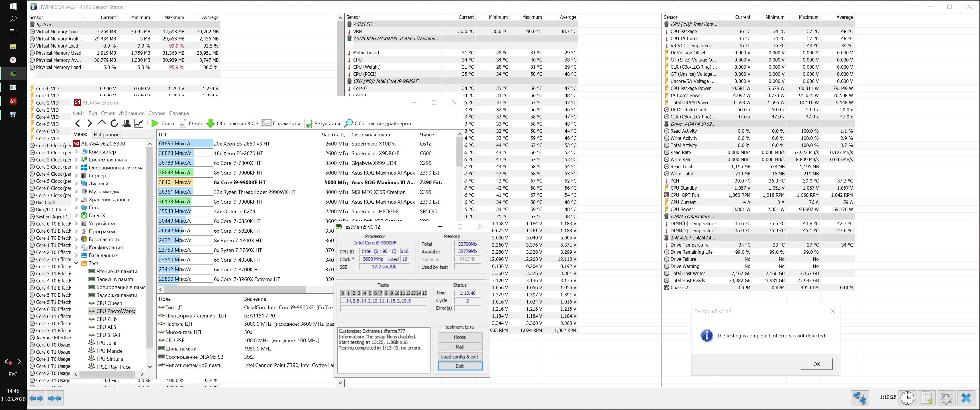Open the Сервис menu
The width and height of the screenshot is (980, 410).
tap(156, 113)
